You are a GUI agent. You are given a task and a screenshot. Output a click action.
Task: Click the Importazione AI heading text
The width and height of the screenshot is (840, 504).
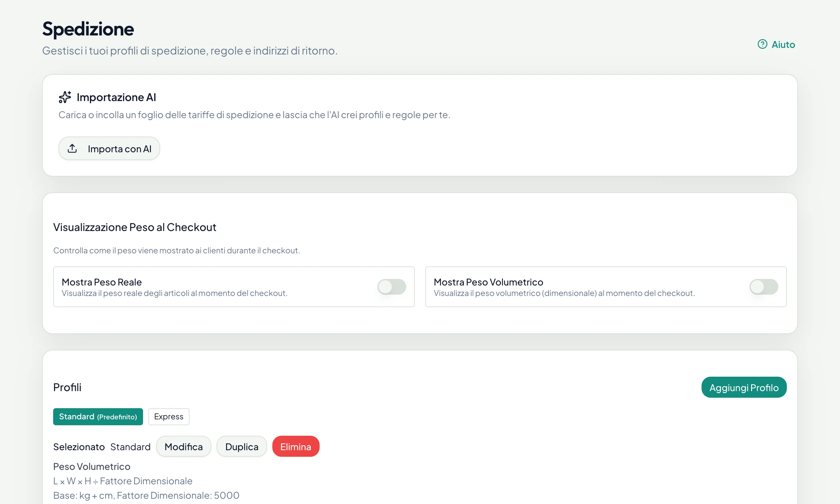(x=116, y=97)
